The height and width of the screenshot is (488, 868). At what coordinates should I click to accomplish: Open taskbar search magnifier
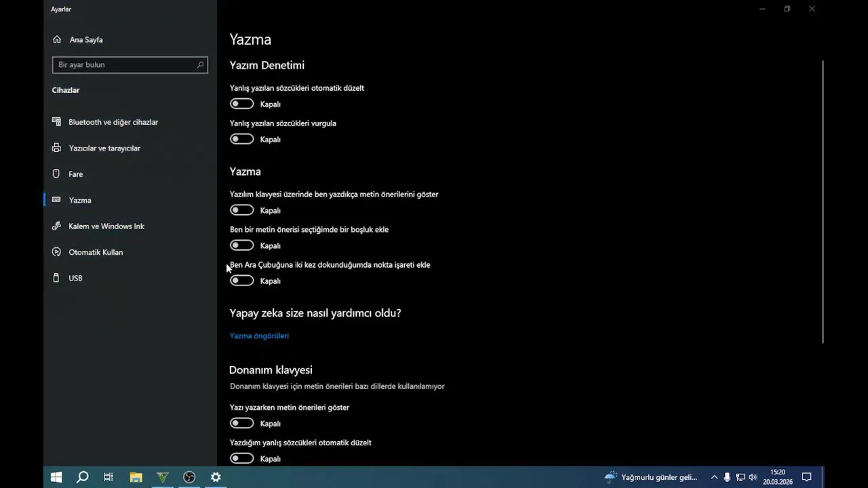pyautogui.click(x=83, y=477)
